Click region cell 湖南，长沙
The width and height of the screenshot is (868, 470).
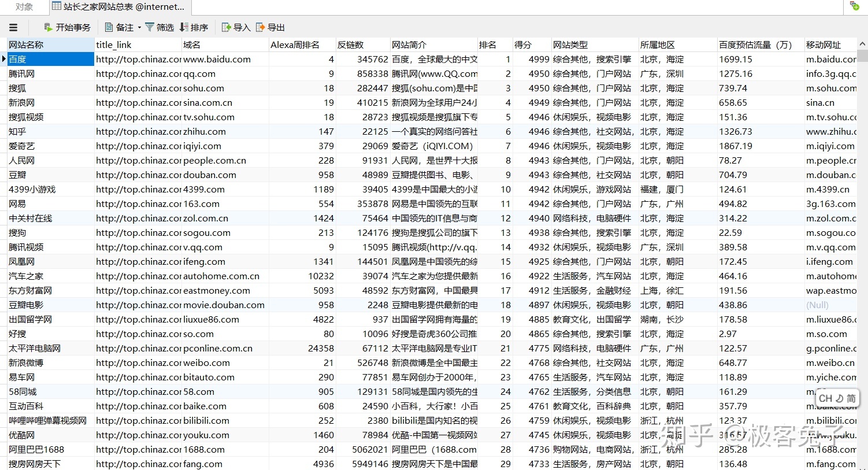[x=678, y=319]
